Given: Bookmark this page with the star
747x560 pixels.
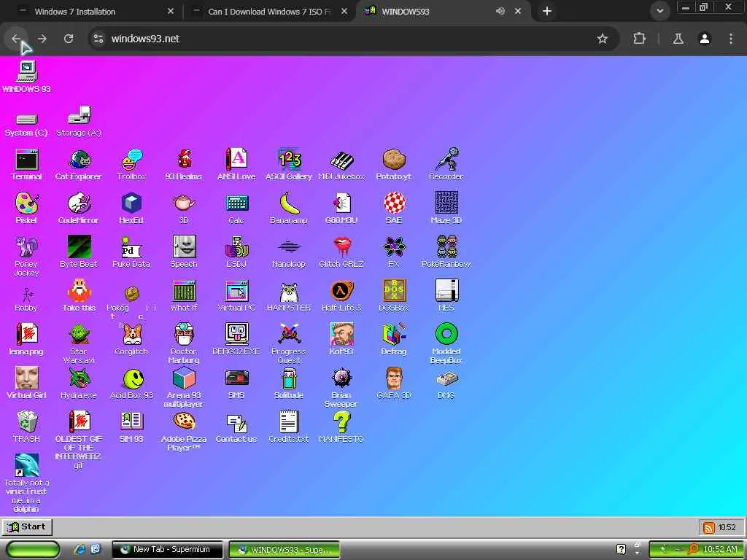Looking at the screenshot, I should click(602, 39).
